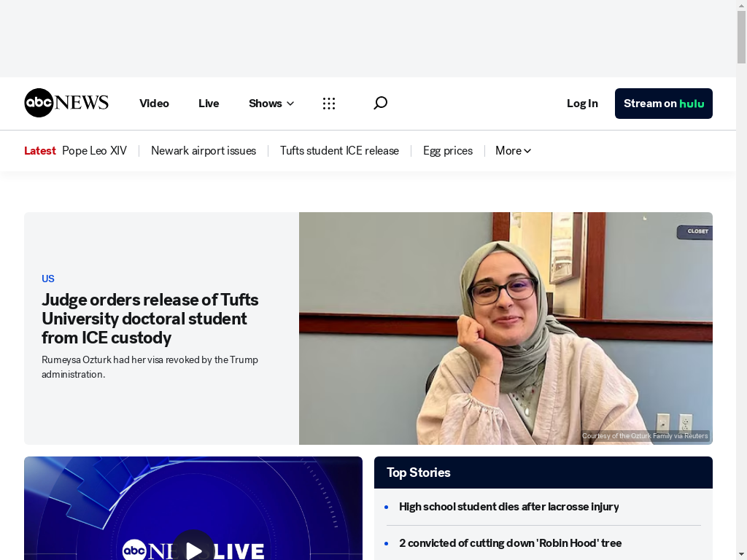The height and width of the screenshot is (560, 747).
Task: Click the Rumeysa Ozturk visa revoked subheading
Action: click(150, 367)
